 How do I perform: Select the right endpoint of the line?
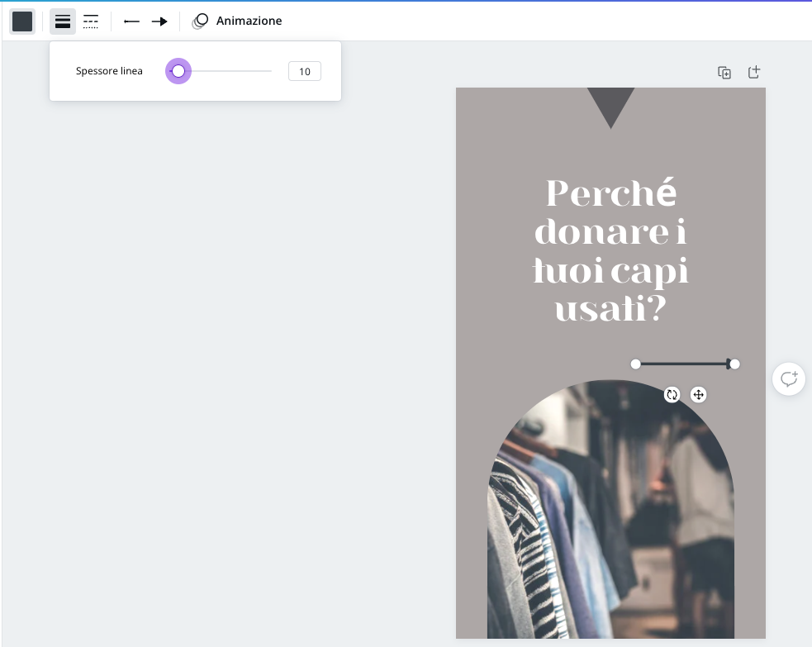734,364
